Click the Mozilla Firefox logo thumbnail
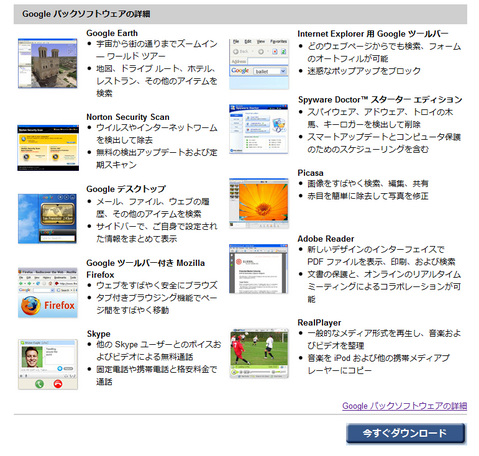479x456 pixels. [48, 293]
